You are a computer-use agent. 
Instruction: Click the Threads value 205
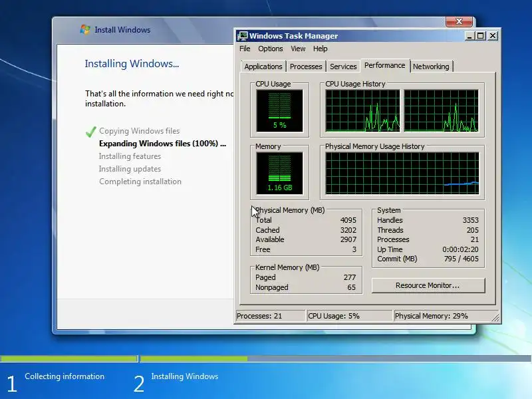473,230
